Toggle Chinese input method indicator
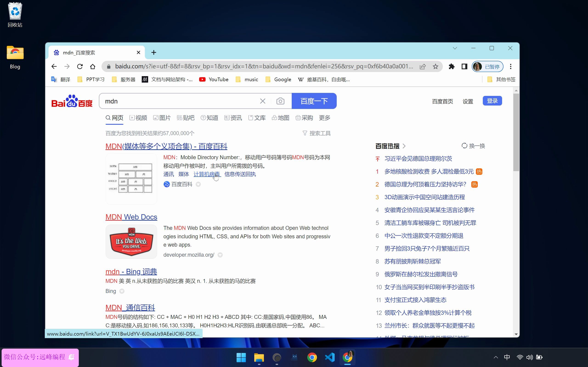Image resolution: width=588 pixels, height=367 pixels. [507, 357]
